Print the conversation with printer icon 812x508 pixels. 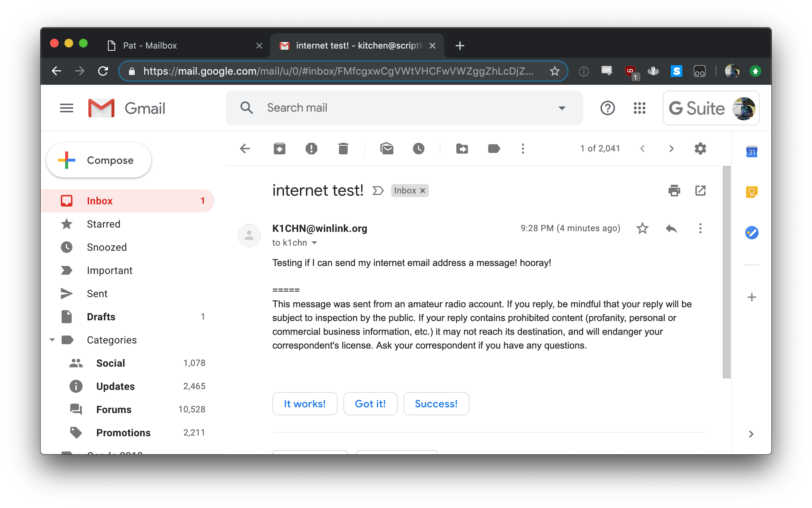pos(674,191)
